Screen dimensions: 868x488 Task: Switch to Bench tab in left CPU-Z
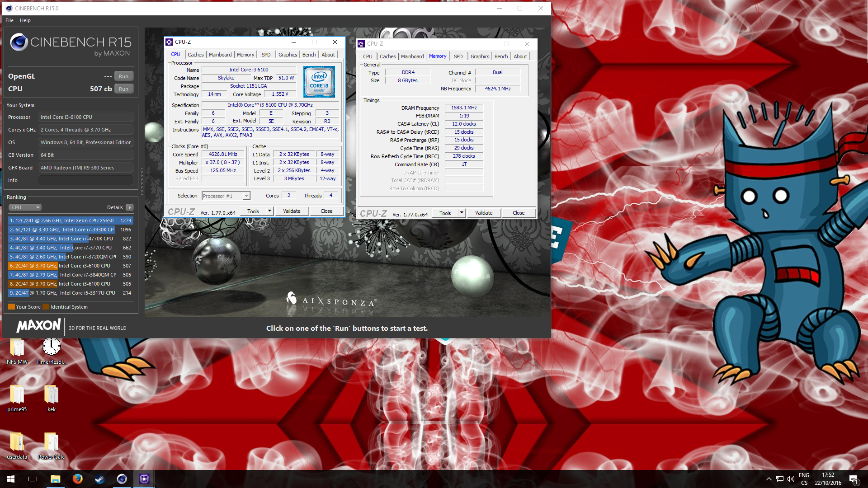(x=309, y=55)
